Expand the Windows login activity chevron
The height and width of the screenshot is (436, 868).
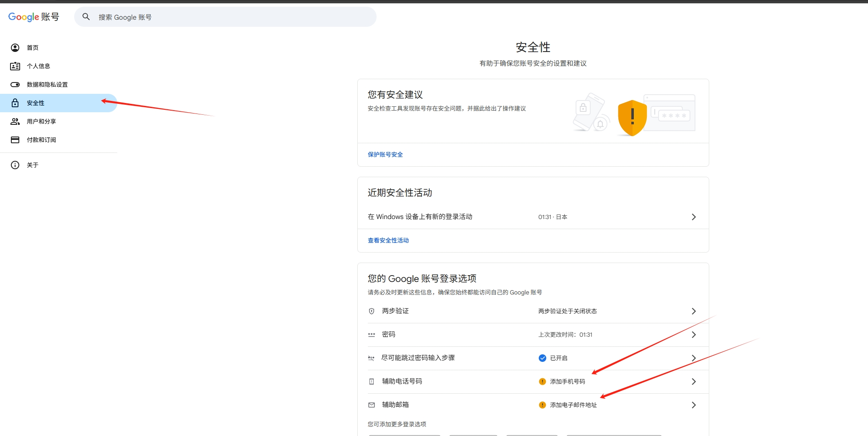pos(694,217)
